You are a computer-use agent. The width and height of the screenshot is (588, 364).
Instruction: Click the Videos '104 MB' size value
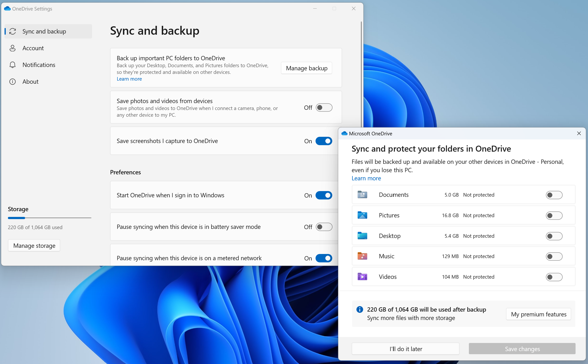pos(450,277)
